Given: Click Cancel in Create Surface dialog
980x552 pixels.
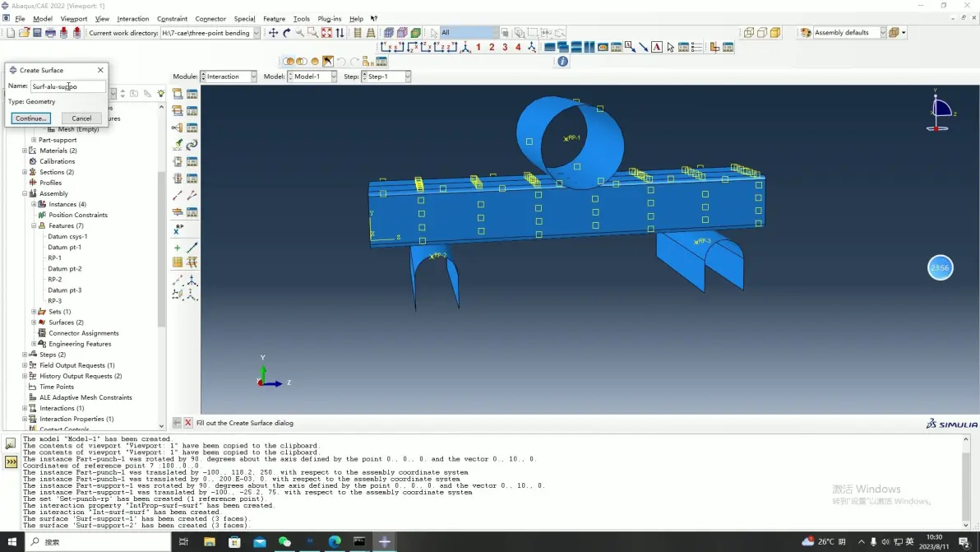Looking at the screenshot, I should click(81, 118).
